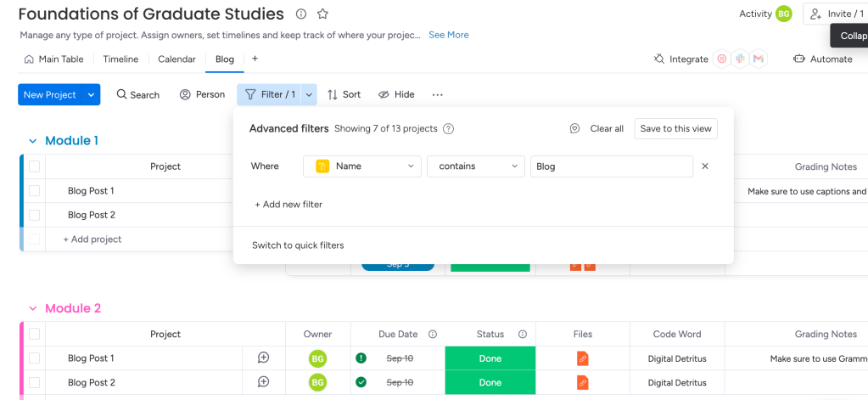The image size is (868, 400).
Task: Switch to the Calendar tab
Action: point(176,59)
